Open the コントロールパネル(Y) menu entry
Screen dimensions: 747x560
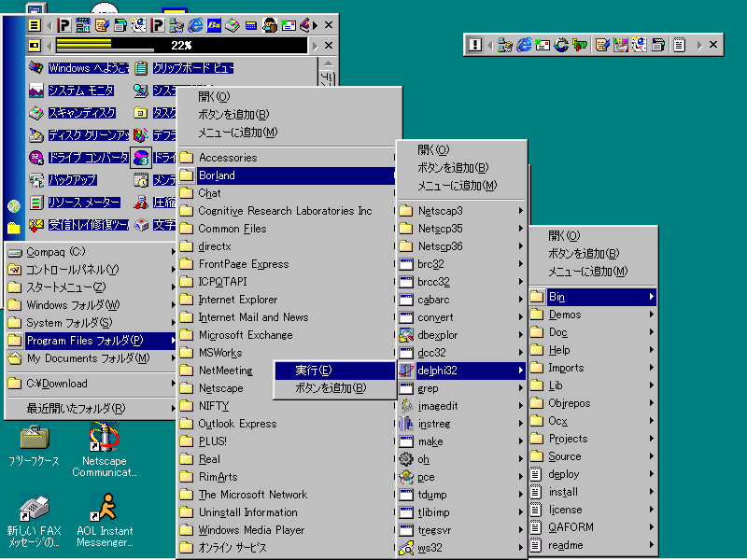coord(91,270)
